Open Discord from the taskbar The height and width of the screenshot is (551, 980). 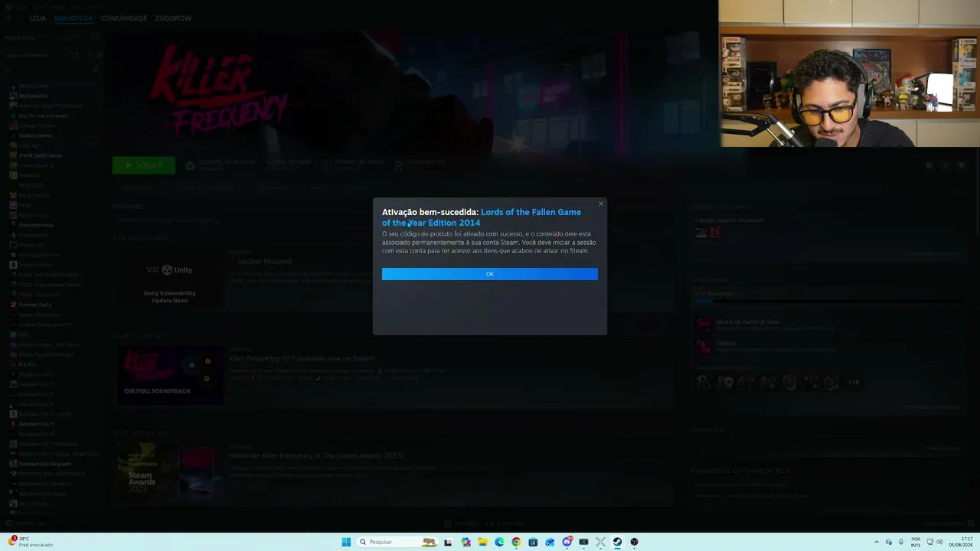tap(567, 542)
